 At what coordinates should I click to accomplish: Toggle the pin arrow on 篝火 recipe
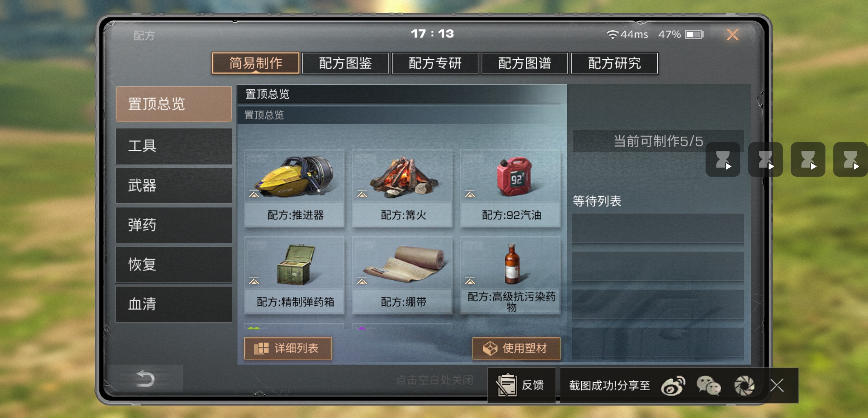coord(362,194)
